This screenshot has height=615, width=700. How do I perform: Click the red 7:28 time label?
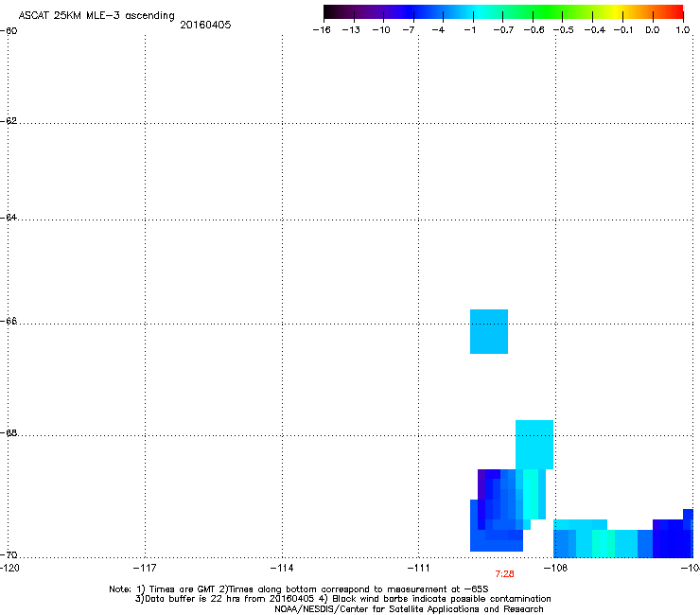tap(504, 574)
